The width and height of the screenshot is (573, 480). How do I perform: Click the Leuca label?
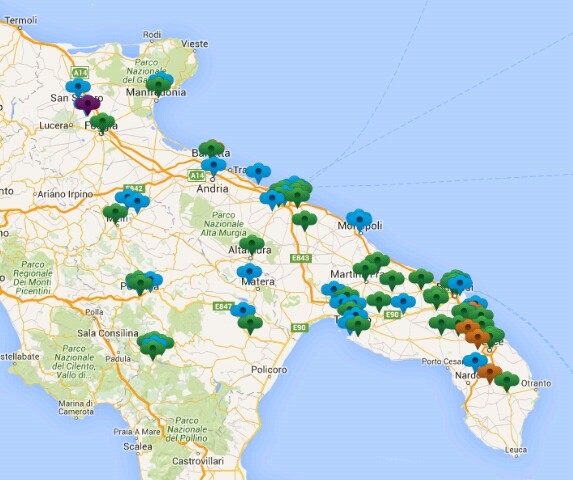pos(516,450)
